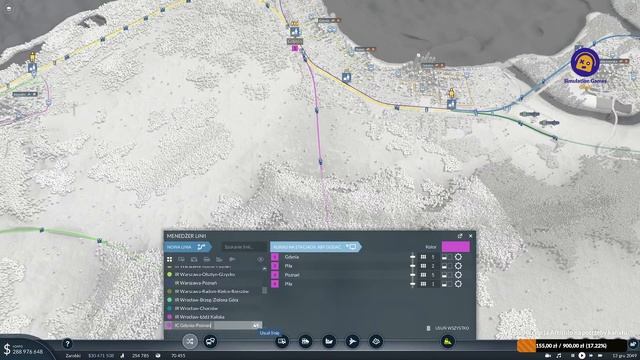Filter lines by ship type
The height and width of the screenshot is (360, 640).
(x=219, y=260)
